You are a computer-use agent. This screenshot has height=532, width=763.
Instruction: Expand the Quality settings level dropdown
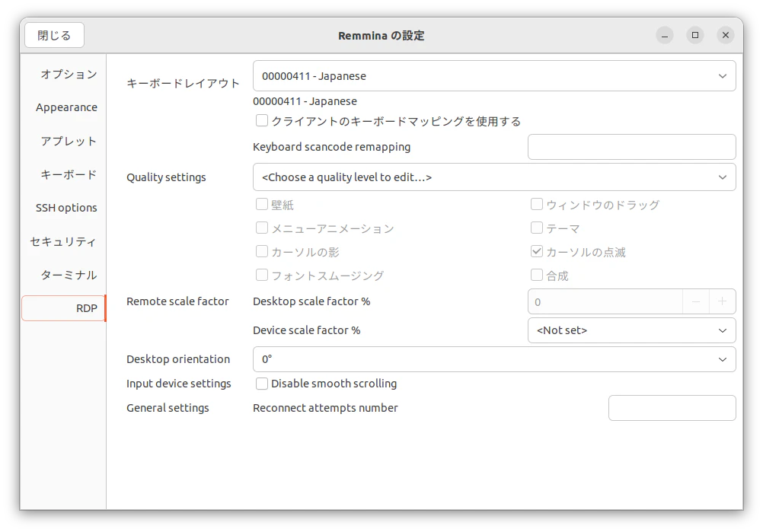point(494,177)
